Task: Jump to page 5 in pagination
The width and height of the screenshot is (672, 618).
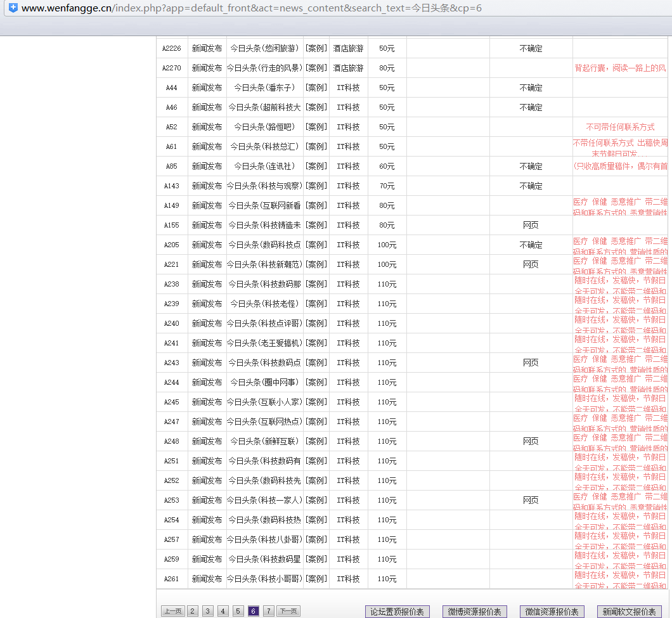Action: tap(238, 611)
